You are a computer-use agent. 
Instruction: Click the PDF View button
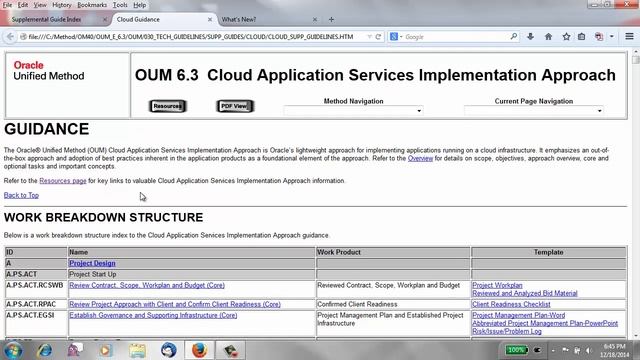(x=235, y=106)
